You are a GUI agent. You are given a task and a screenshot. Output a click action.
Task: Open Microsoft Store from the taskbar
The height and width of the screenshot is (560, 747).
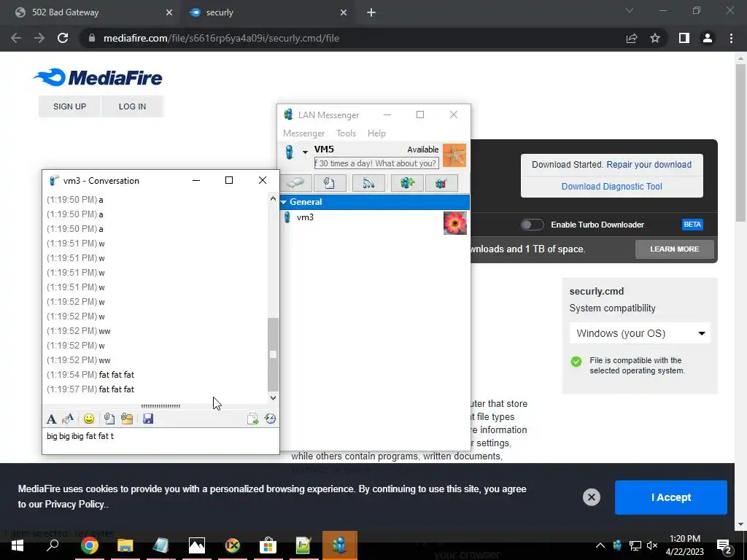[268, 545]
